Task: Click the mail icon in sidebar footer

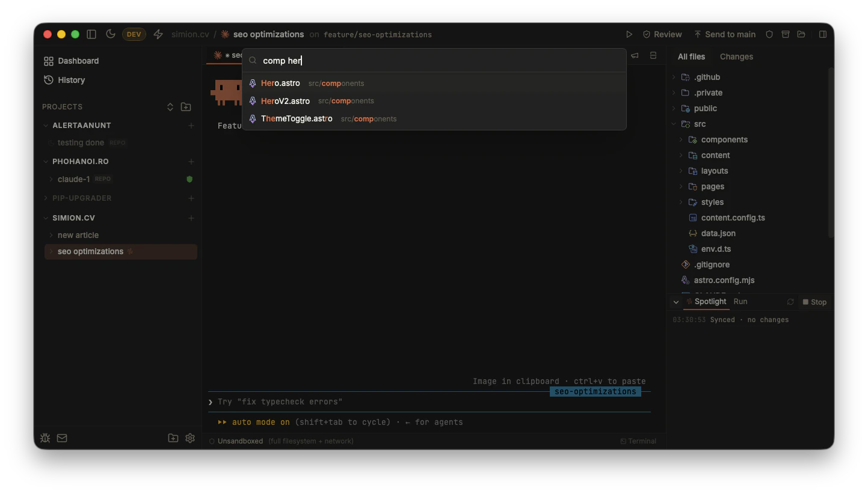Action: (x=62, y=438)
